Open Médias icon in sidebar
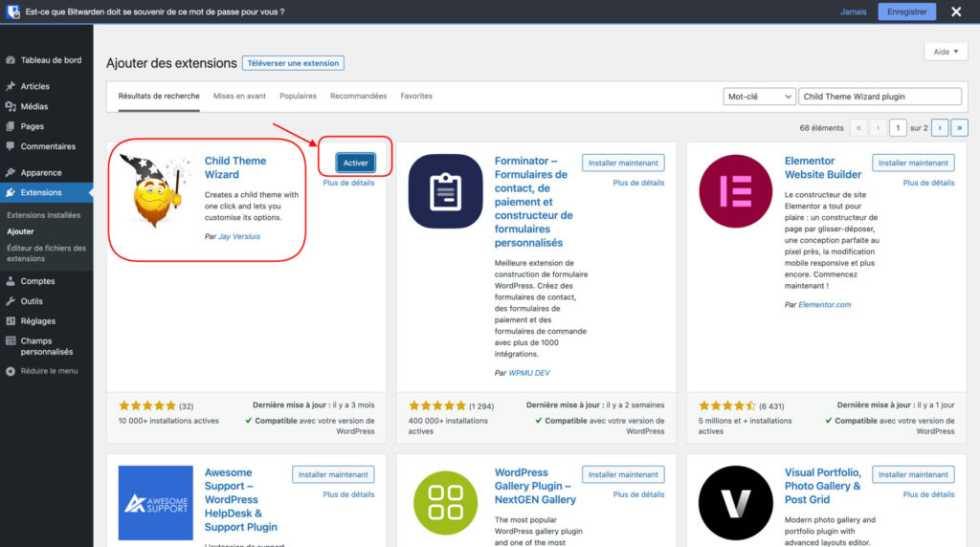Viewport: 980px width, 547px height. tap(10, 106)
